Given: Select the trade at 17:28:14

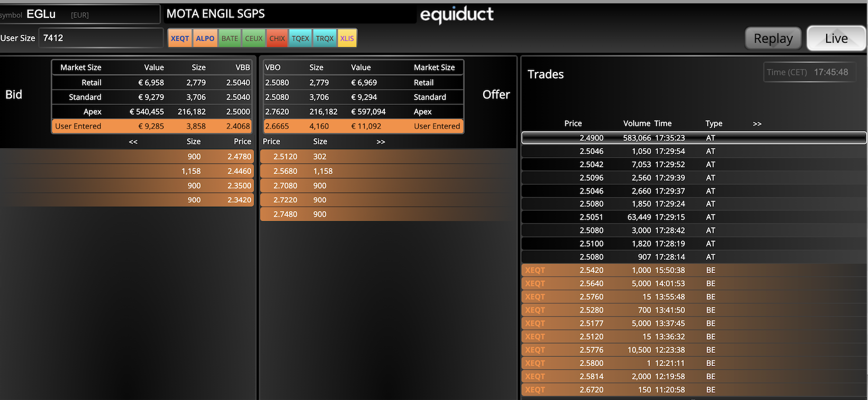Looking at the screenshot, I should tap(694, 257).
